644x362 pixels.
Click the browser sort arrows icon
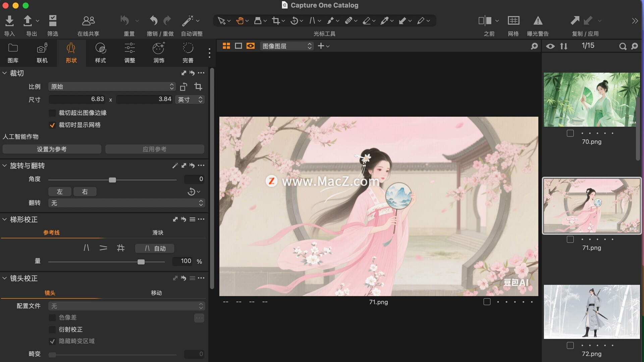coord(564,46)
